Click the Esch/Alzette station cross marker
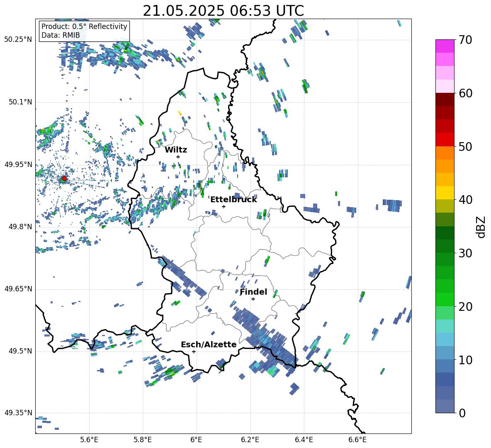This screenshot has width=491, height=448. pyautogui.click(x=194, y=351)
